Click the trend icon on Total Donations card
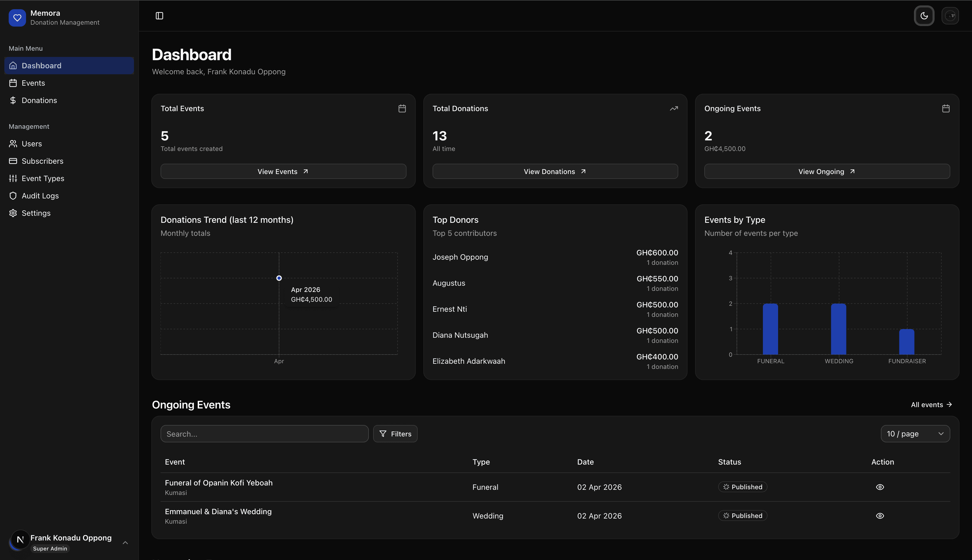This screenshot has width=972, height=560. point(674,108)
